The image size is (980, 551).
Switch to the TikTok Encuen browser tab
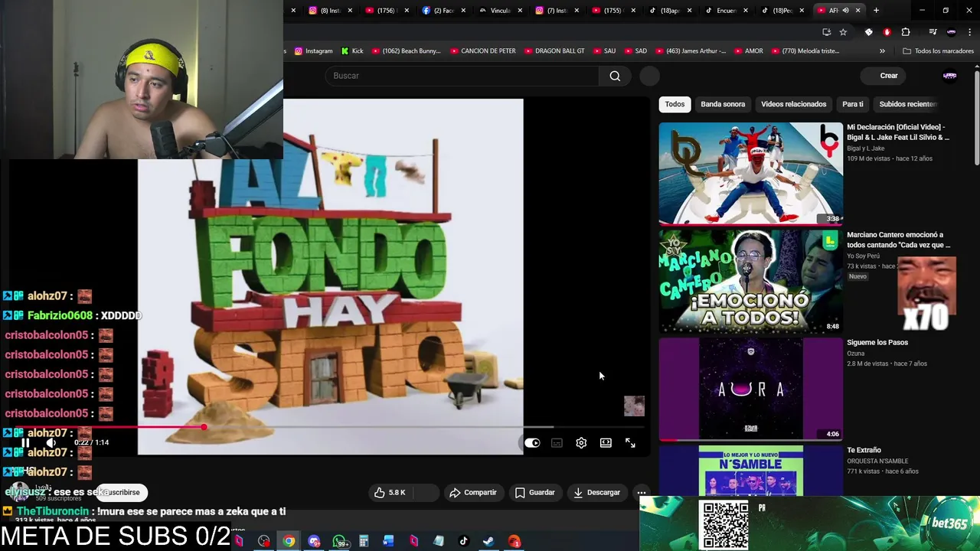click(726, 10)
